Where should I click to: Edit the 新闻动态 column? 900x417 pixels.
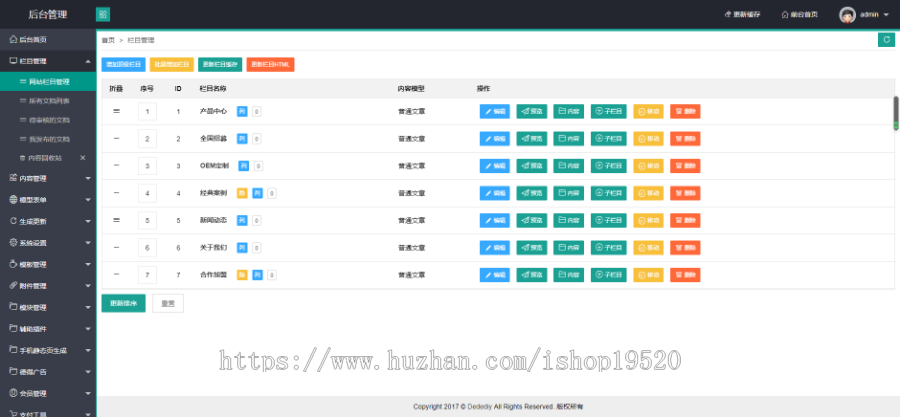[495, 220]
